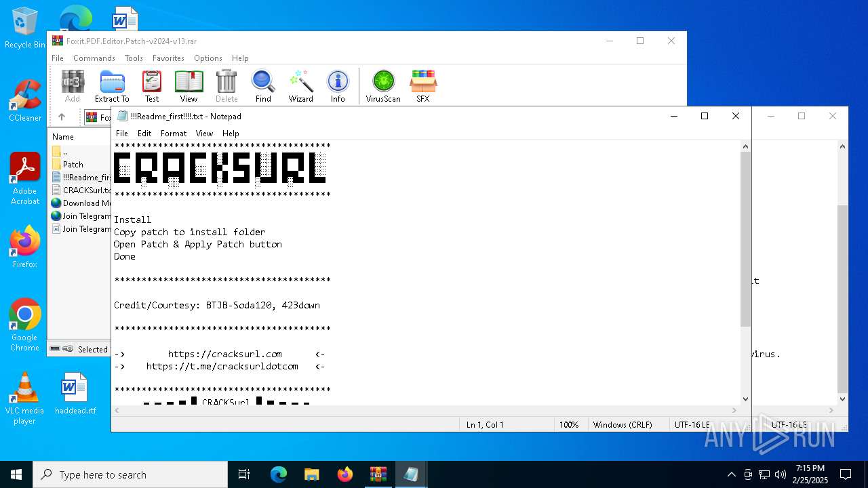Image resolution: width=868 pixels, height=488 pixels.
Task: Switch to Notepad taskbar icon
Action: 412,474
